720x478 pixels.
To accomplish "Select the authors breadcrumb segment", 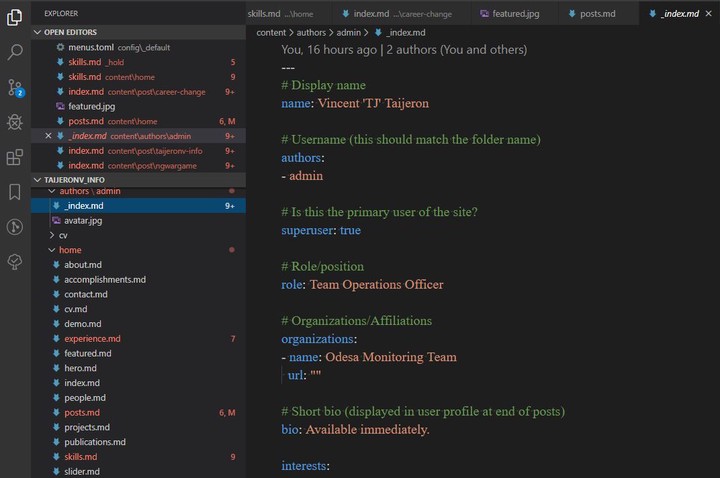I will 311,33.
